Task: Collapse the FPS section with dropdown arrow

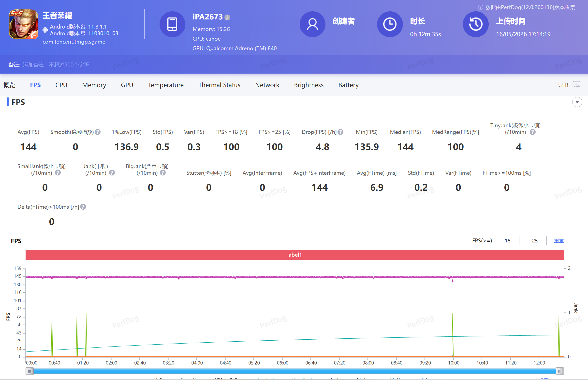Action: tap(577, 102)
